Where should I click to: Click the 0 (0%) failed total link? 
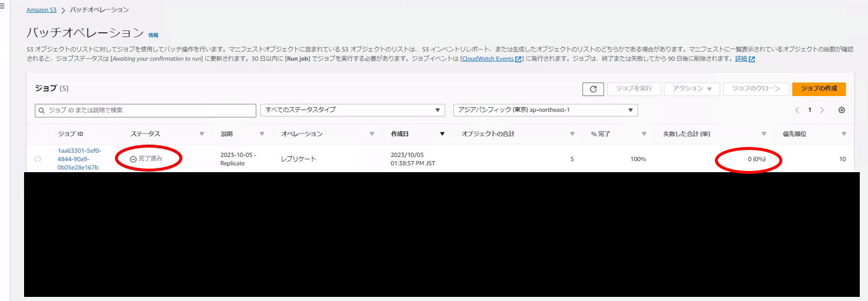(x=757, y=159)
